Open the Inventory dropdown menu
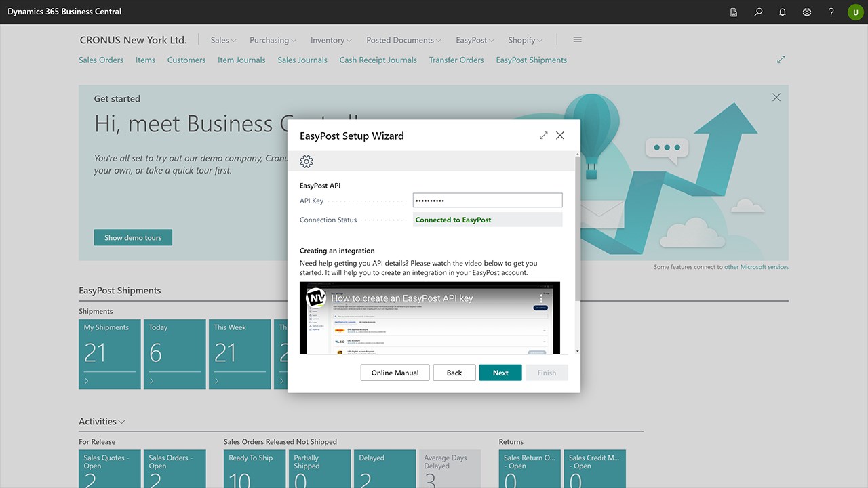The width and height of the screenshot is (868, 488). (x=331, y=40)
